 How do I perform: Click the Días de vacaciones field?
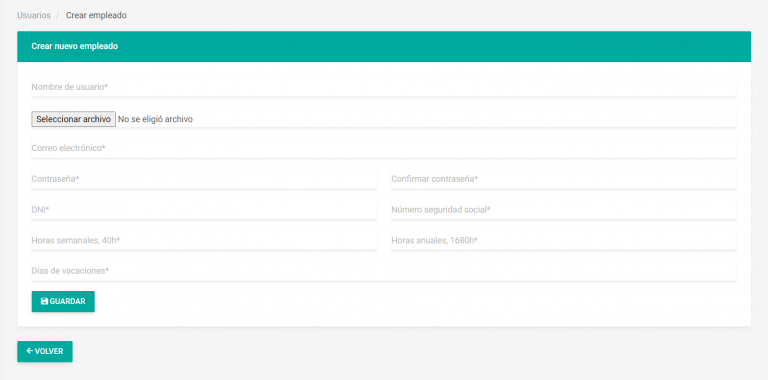384,271
